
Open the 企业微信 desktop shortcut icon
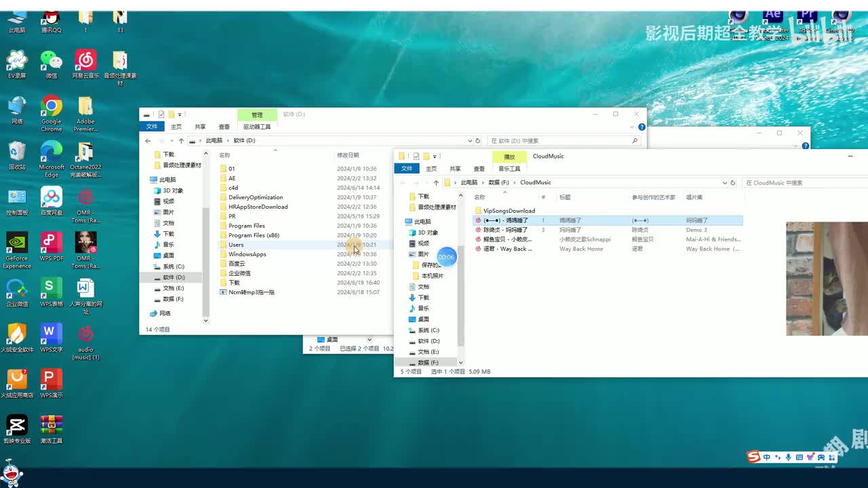17,293
